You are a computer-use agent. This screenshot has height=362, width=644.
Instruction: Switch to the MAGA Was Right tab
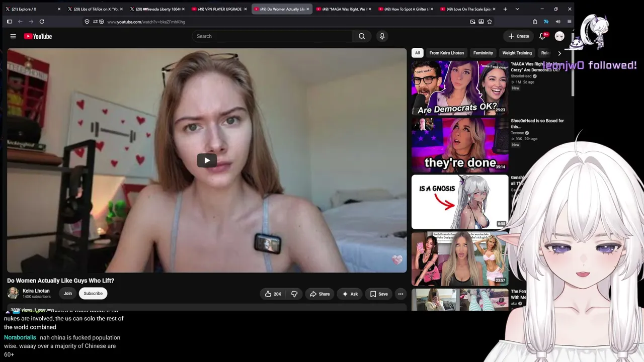click(344, 9)
